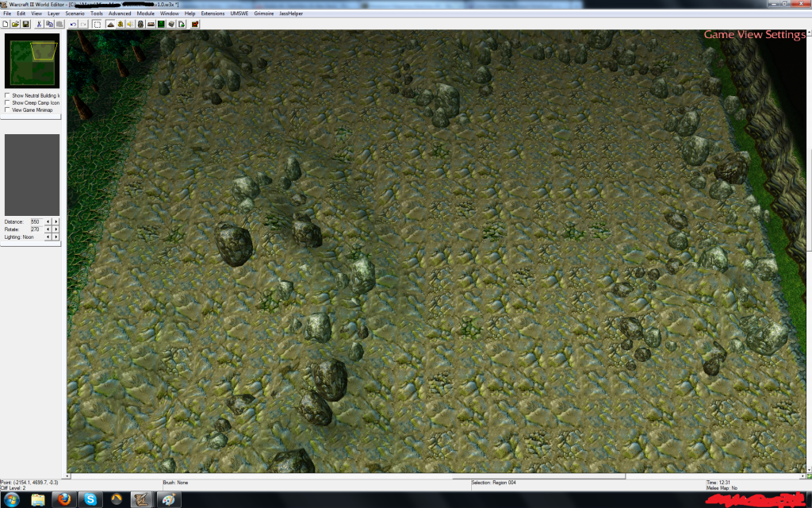Image resolution: width=812 pixels, height=508 pixels.
Task: Click the Game View Settings text
Action: click(755, 35)
